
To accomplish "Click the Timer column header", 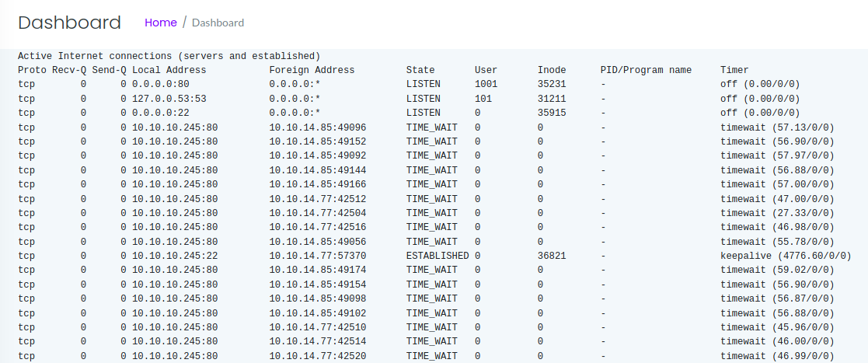I will 734,70.
